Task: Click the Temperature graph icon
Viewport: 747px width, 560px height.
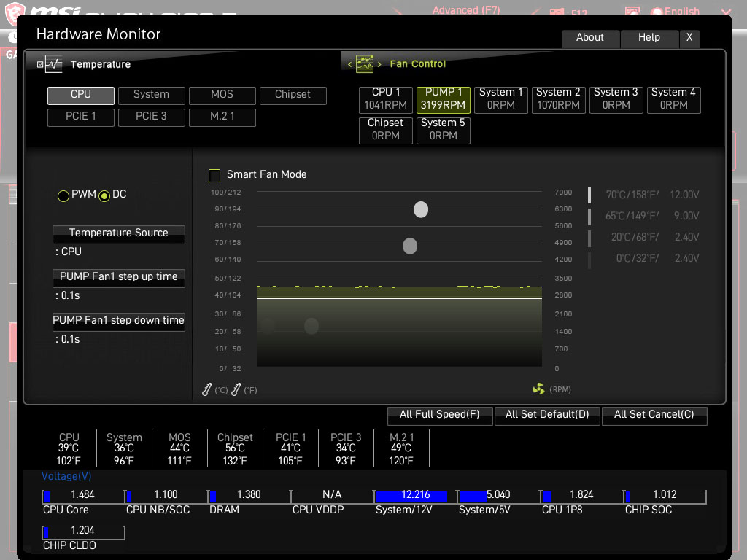Action: tap(54, 65)
